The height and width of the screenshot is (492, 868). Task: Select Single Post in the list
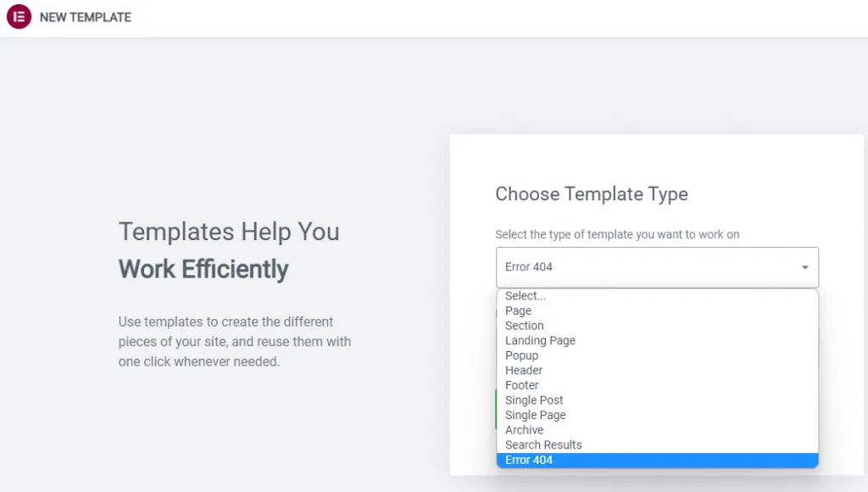coord(534,400)
